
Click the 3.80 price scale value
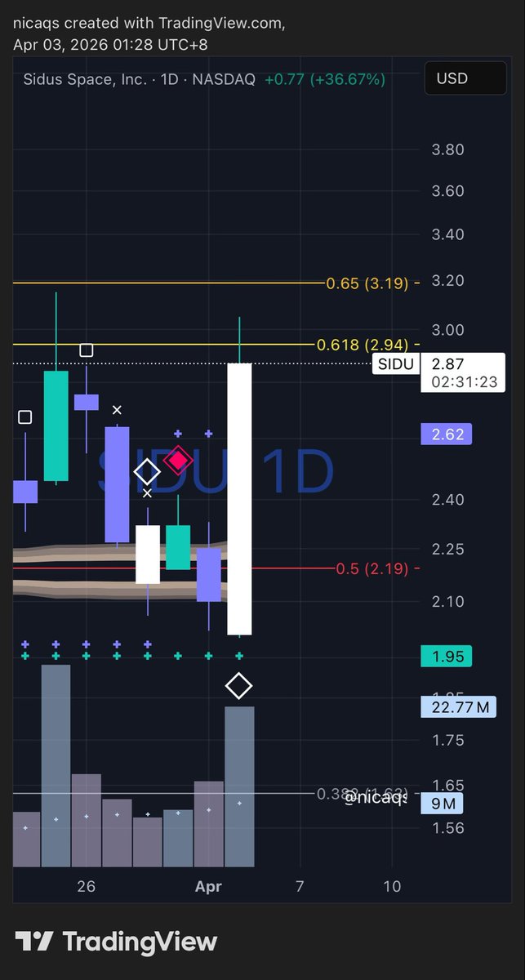tap(447, 149)
